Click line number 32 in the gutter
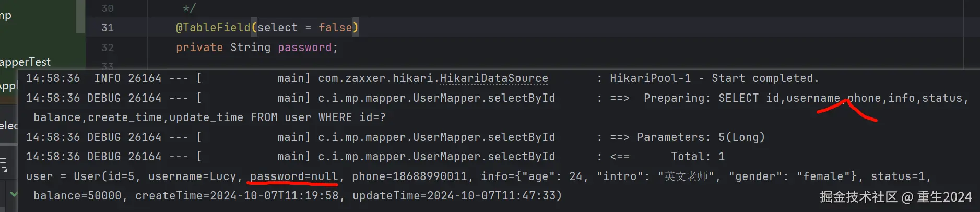Viewport: 980px width, 212px height. coord(108,48)
